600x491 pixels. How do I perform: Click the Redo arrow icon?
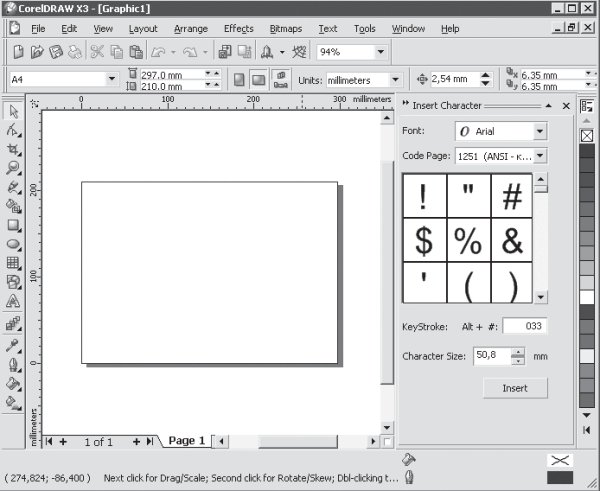pos(190,52)
